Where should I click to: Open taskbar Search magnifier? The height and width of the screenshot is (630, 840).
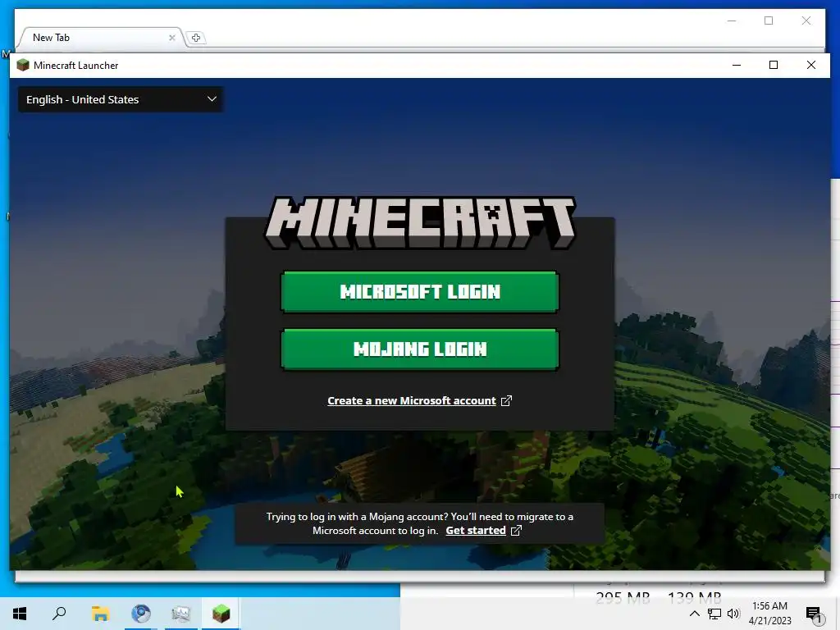click(59, 614)
